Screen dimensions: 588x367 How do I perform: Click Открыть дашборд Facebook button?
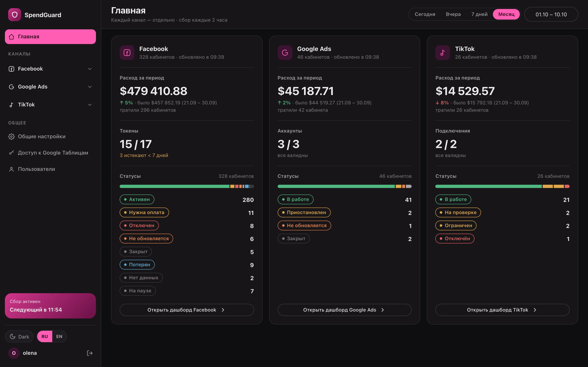coord(186,310)
